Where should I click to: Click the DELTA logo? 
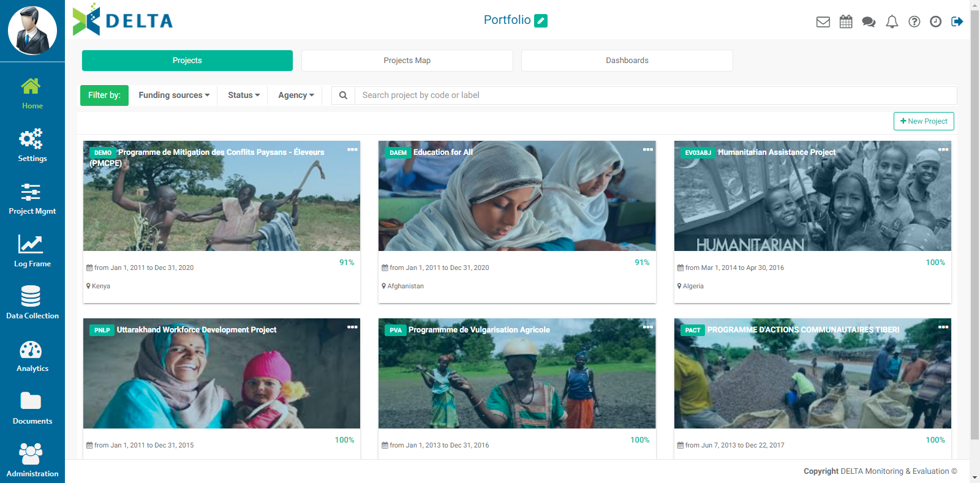coord(123,20)
